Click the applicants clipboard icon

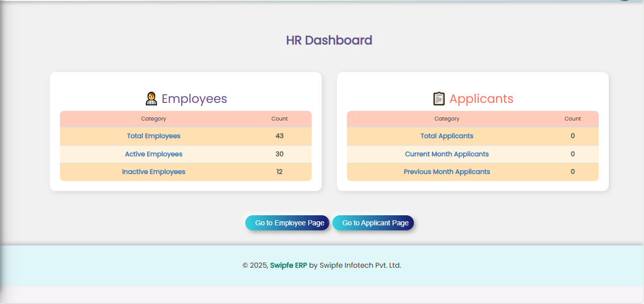[439, 99]
